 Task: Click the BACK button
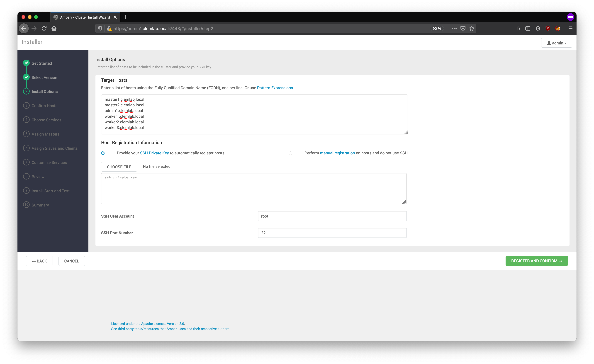[39, 261]
